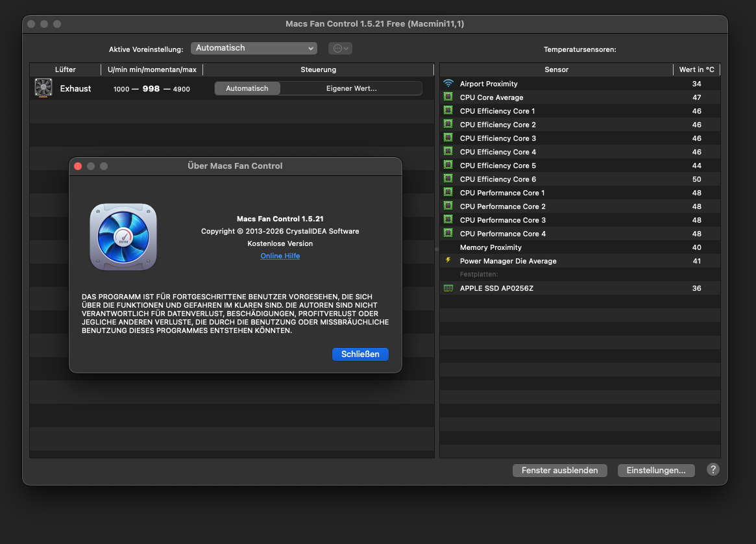The width and height of the screenshot is (756, 544).
Task: Close the Über Macs Fan Control dialog
Action: tap(78, 166)
